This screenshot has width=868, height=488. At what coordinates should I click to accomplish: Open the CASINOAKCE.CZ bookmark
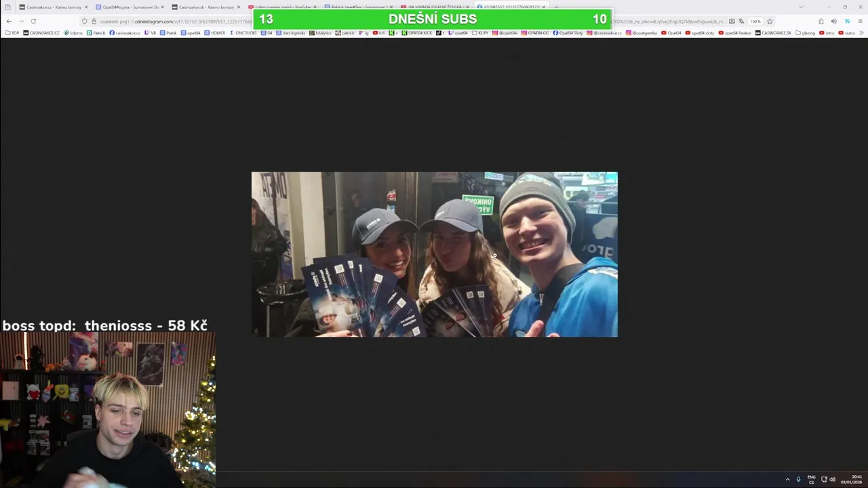pos(41,33)
